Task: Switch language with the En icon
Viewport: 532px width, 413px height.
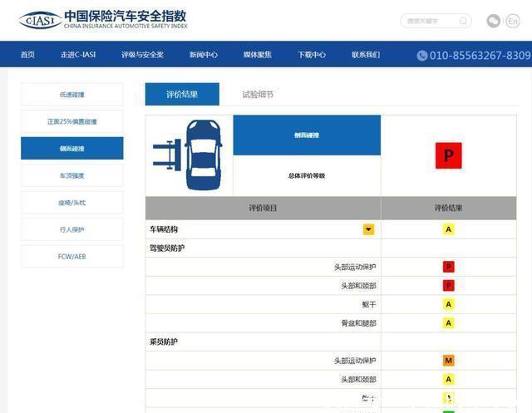Action: pos(513,21)
